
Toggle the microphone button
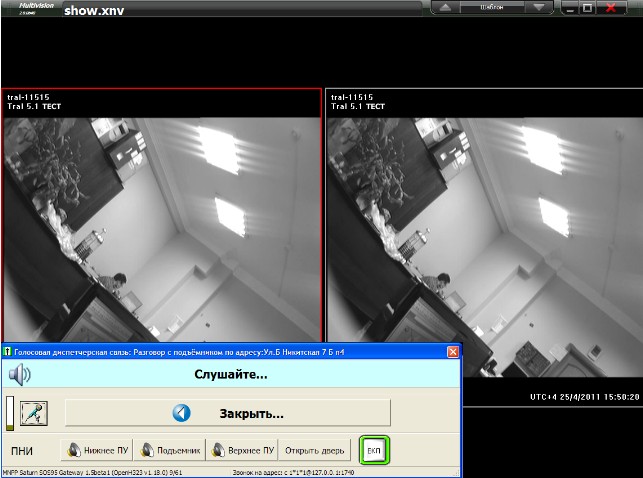pyautogui.click(x=34, y=412)
